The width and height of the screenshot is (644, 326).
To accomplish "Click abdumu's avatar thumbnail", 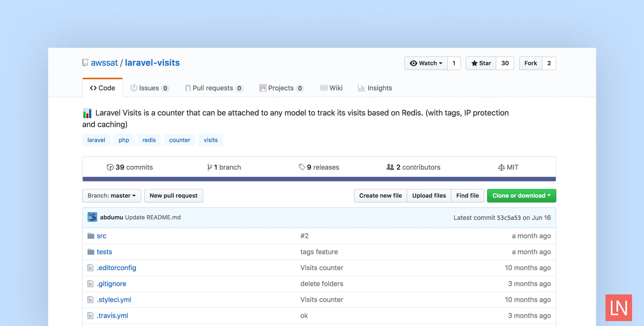I will pos(92,217).
